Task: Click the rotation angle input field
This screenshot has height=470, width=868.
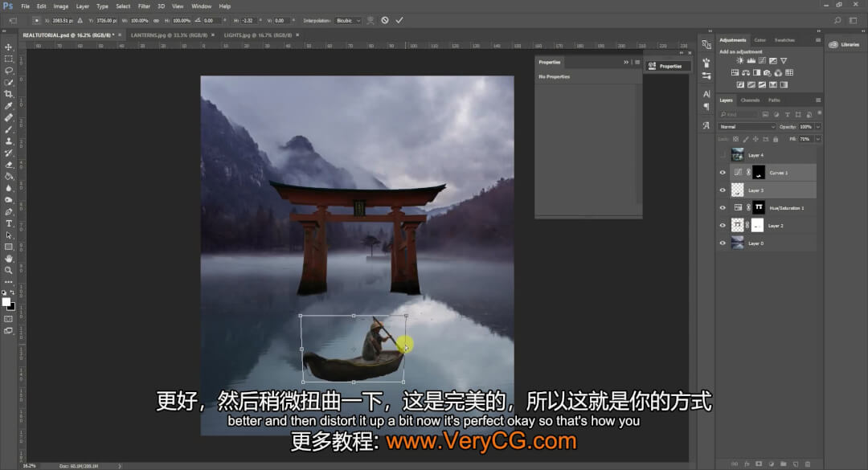Action: (211, 20)
